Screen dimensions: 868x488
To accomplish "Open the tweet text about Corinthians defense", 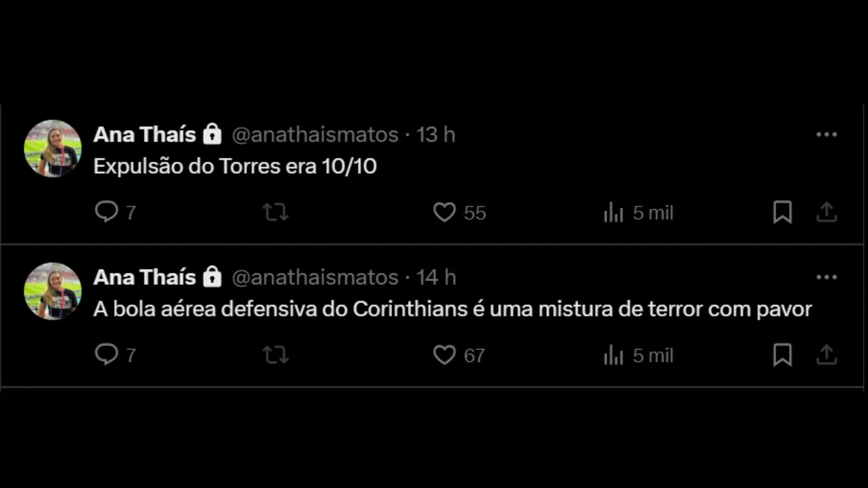I will pos(452,310).
